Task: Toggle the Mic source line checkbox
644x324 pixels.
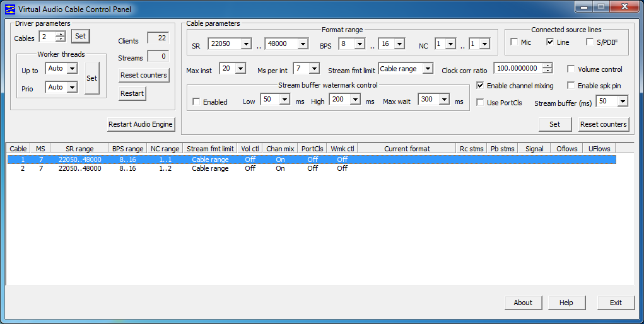Action: tap(514, 42)
